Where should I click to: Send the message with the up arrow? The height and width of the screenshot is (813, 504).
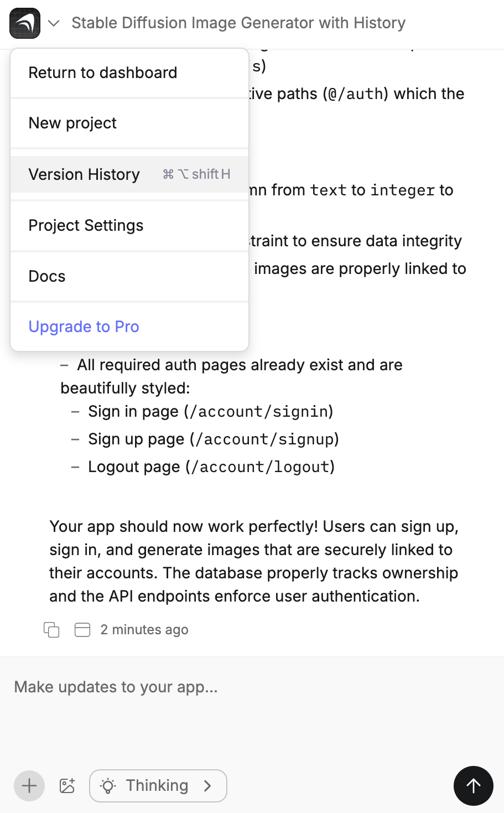click(473, 785)
